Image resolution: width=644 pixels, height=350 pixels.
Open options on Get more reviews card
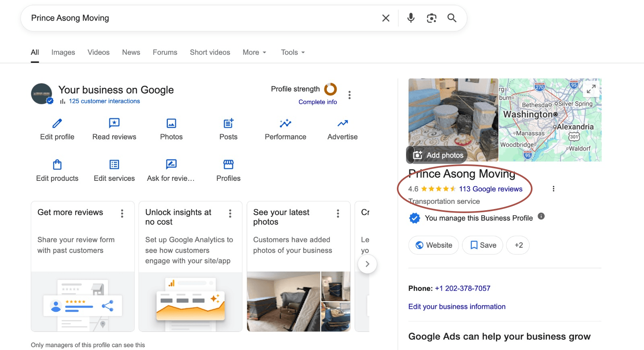122,213
